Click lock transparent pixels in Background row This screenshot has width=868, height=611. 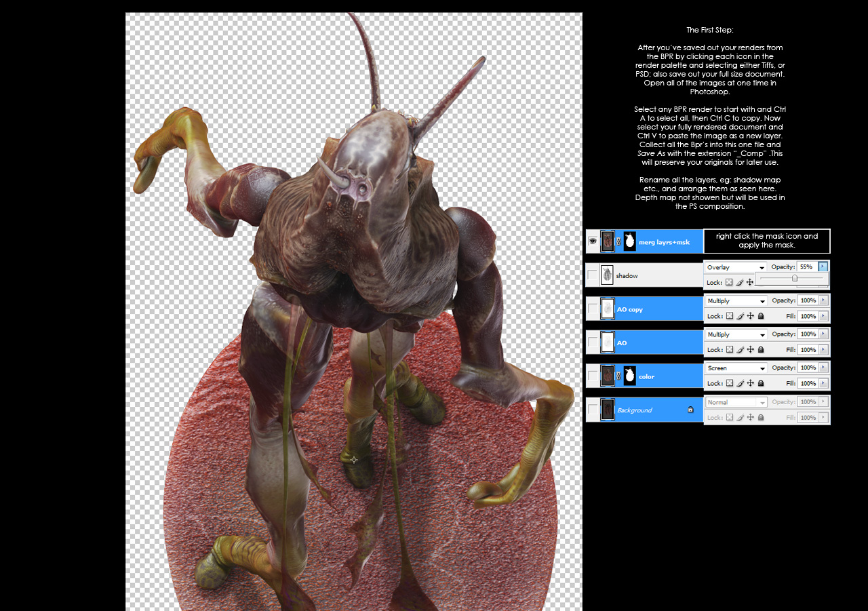click(x=729, y=418)
